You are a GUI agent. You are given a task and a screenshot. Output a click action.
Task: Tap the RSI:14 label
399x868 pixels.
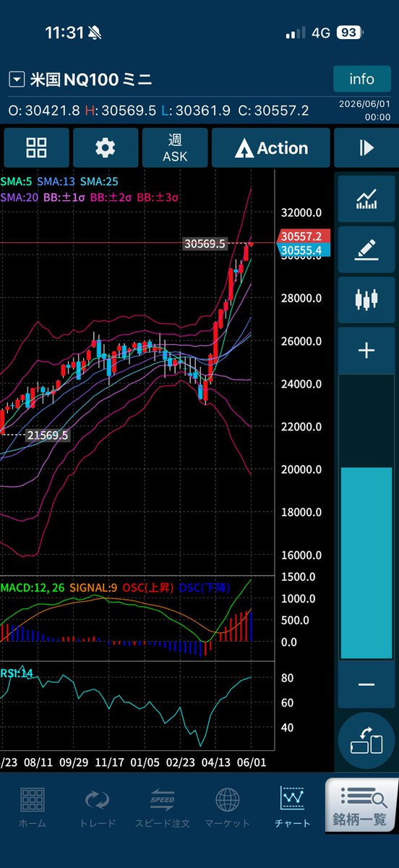(x=17, y=673)
